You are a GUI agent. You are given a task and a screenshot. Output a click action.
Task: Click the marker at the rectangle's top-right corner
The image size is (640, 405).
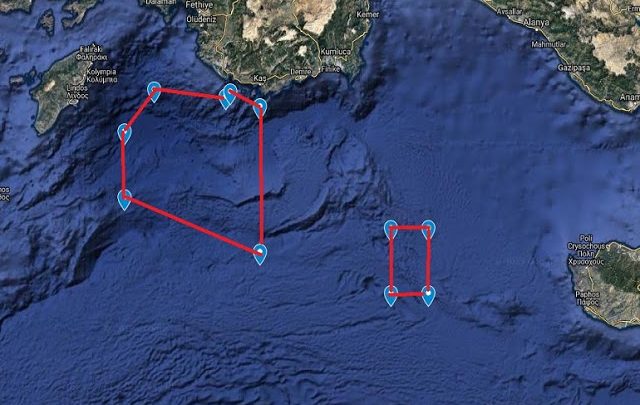[428, 229]
